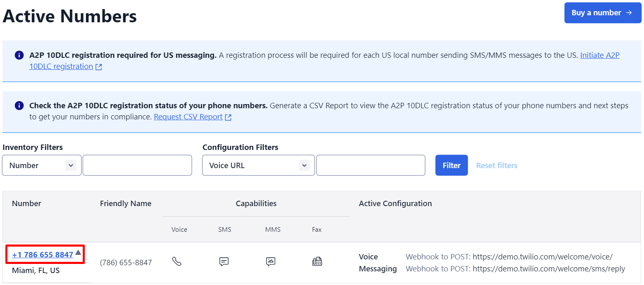Viewport: 644px width, 285px height.
Task: Click the Voice capability phone icon
Action: coord(177,261)
